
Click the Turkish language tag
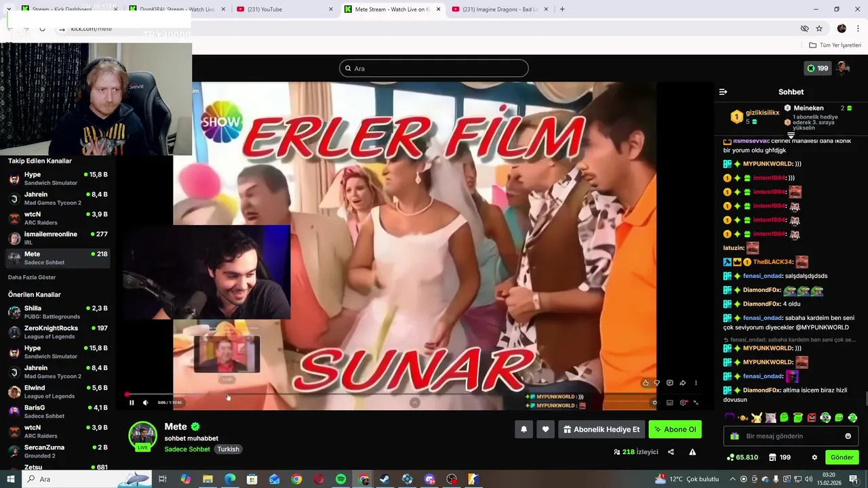point(229,449)
